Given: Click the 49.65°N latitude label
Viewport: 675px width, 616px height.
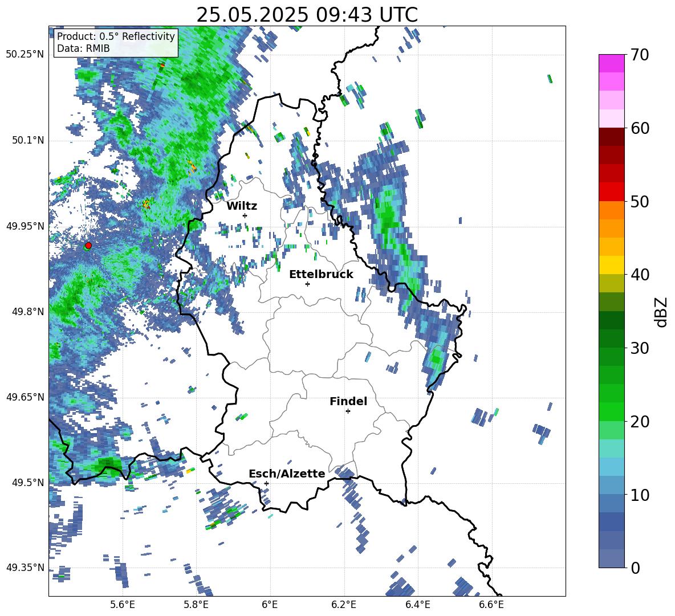Looking at the screenshot, I should click(x=25, y=397).
